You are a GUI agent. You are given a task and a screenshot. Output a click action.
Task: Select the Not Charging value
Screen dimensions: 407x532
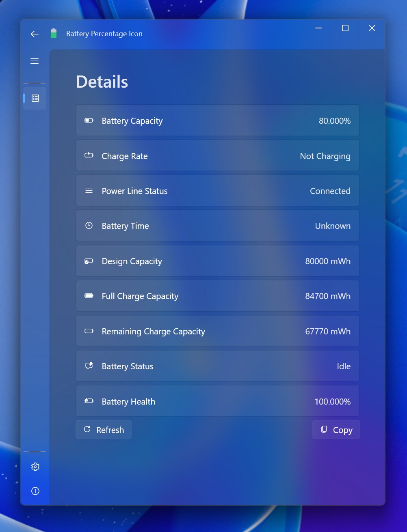pos(325,156)
